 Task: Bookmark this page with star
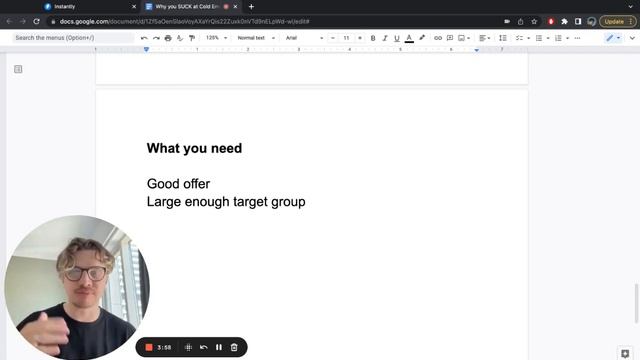534,21
